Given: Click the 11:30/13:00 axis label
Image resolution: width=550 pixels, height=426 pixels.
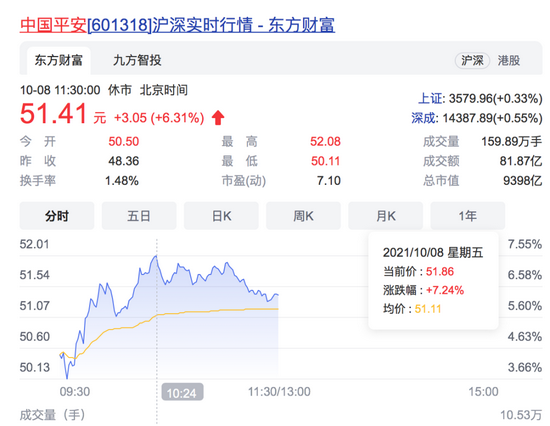Looking at the screenshot, I should point(279,392).
